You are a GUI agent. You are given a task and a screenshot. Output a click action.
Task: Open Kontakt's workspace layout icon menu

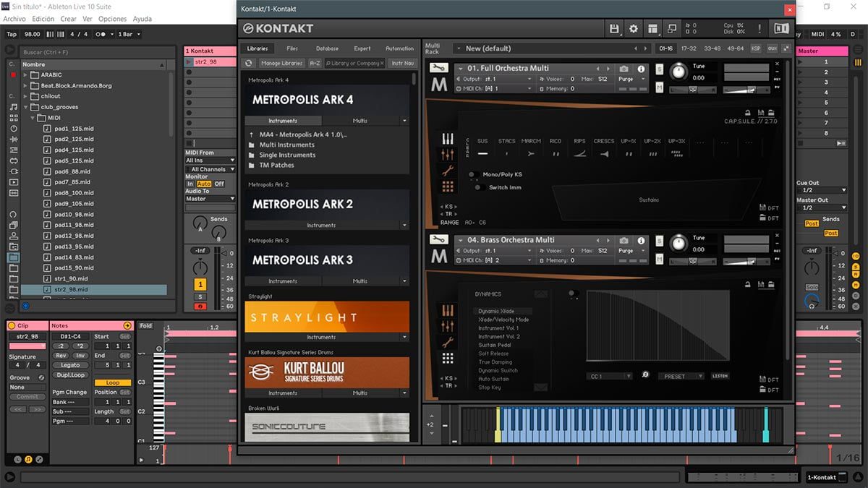(652, 28)
